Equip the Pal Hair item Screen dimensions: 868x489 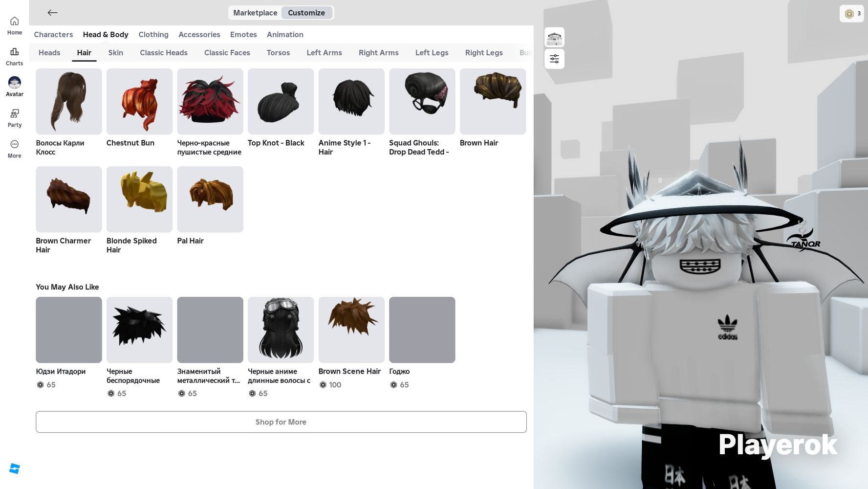[210, 199]
